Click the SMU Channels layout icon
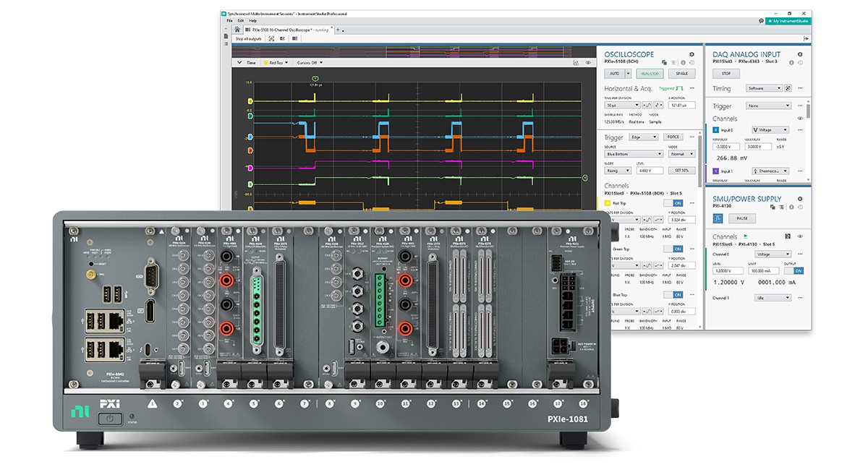 click(788, 236)
